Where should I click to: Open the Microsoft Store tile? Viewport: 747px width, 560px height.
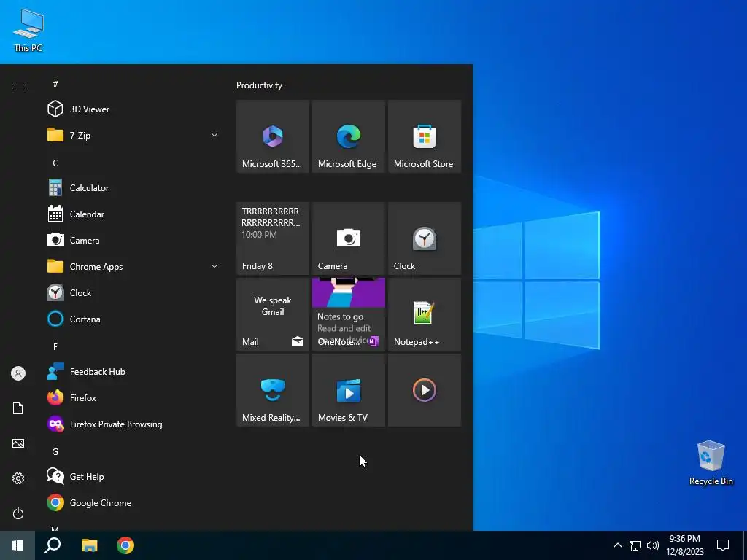(425, 136)
